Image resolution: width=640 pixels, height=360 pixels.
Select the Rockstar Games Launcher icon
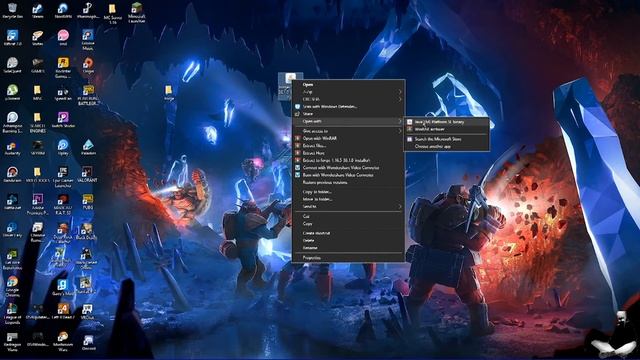tap(63, 68)
